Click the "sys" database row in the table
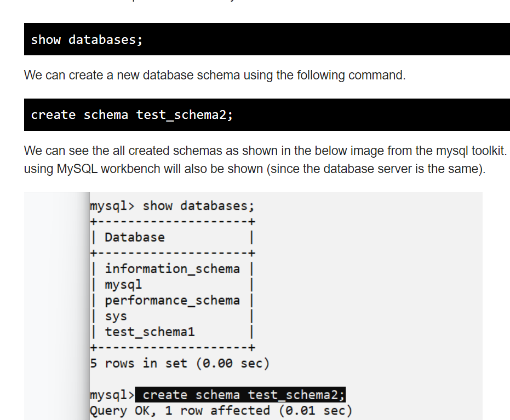Viewport: 510px width, 420px height. [x=116, y=317]
